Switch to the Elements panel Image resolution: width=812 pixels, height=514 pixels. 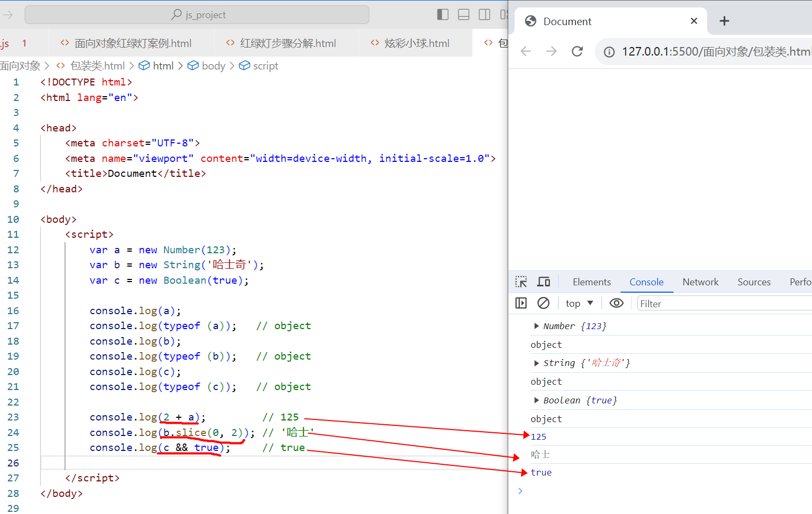(592, 282)
